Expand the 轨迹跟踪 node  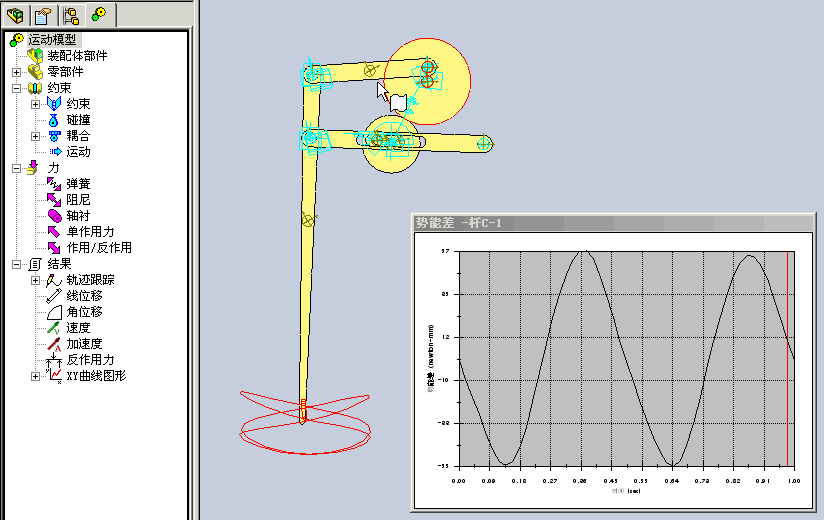(x=35, y=280)
